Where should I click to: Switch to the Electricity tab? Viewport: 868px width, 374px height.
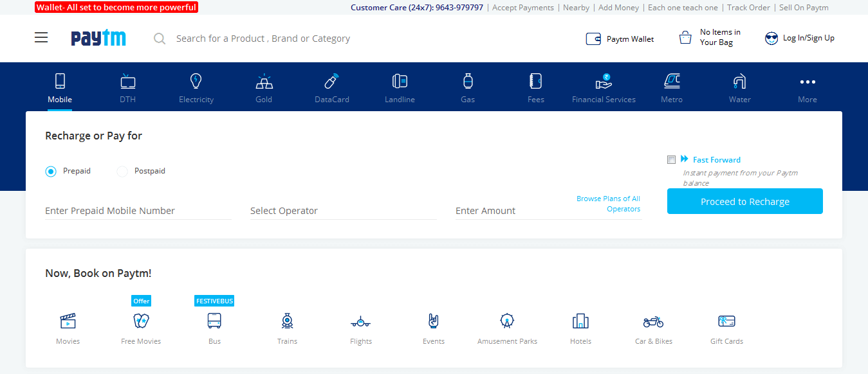pos(196,89)
